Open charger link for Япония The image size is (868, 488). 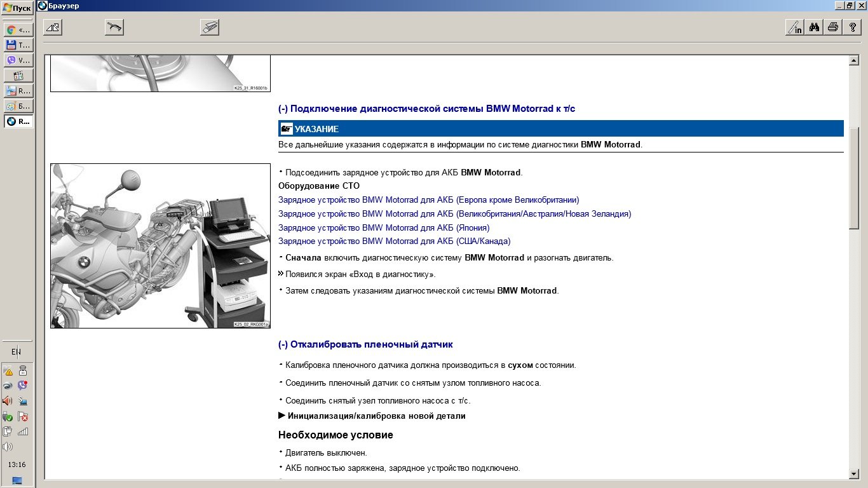click(x=384, y=227)
